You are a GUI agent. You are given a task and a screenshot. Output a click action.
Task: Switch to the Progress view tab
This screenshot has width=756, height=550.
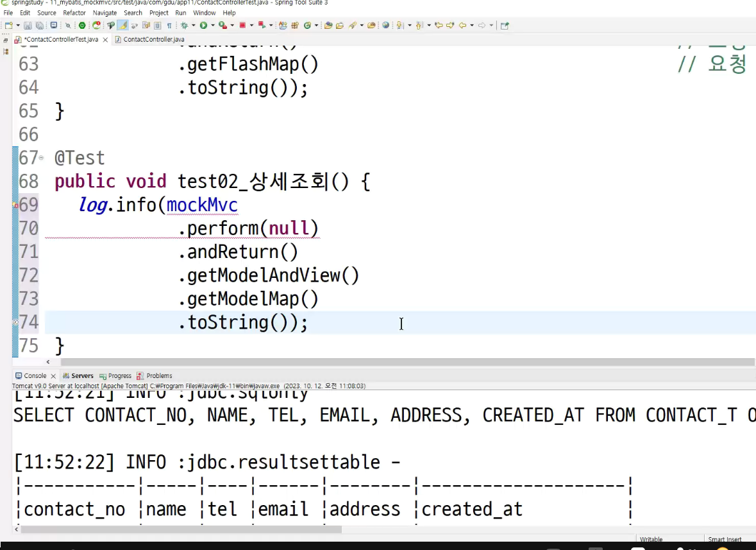point(115,376)
